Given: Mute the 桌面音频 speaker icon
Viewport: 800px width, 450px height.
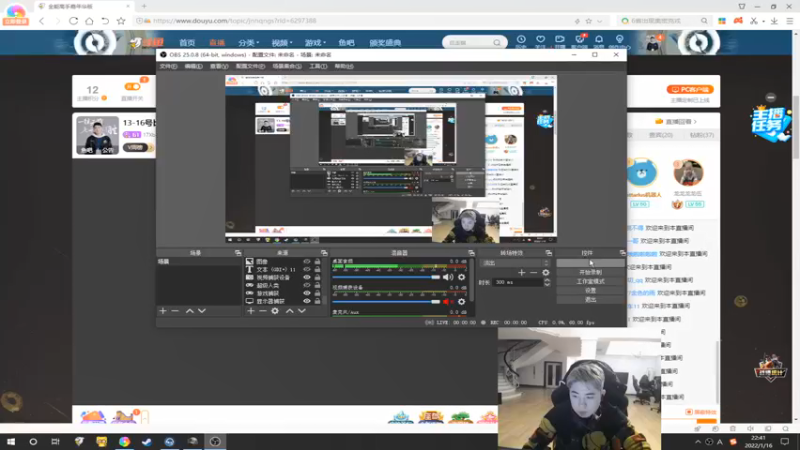Looking at the screenshot, I should point(448,277).
